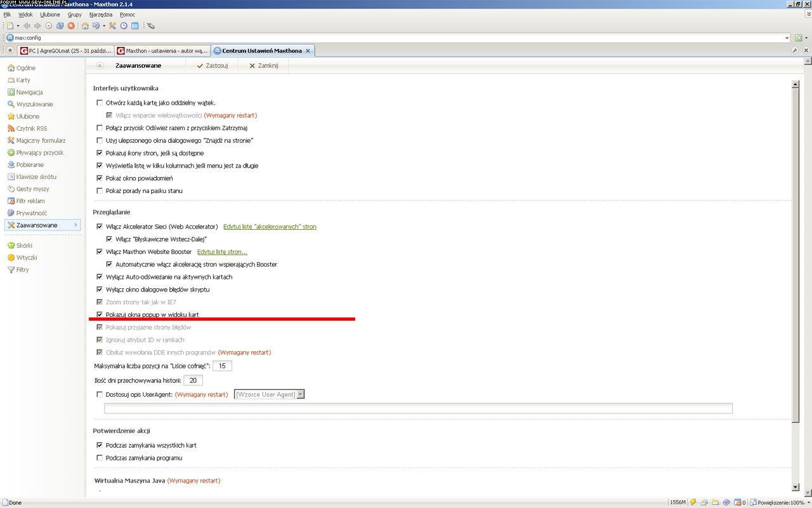Viewport: 812px width, 508px height.
Task: Open the Wzorce User Agent dropdown
Action: click(x=270, y=394)
